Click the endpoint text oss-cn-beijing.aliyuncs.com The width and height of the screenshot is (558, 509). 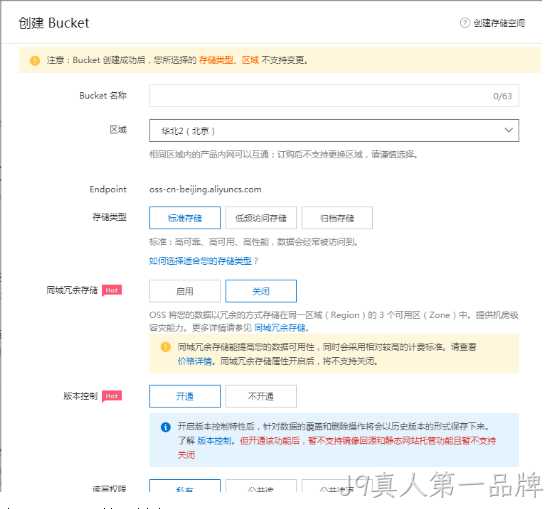coord(205,189)
